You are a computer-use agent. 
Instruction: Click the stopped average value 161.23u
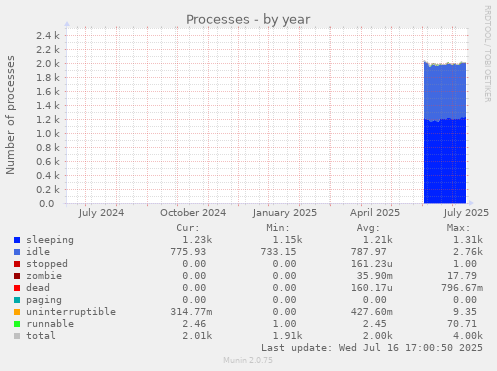[372, 264]
